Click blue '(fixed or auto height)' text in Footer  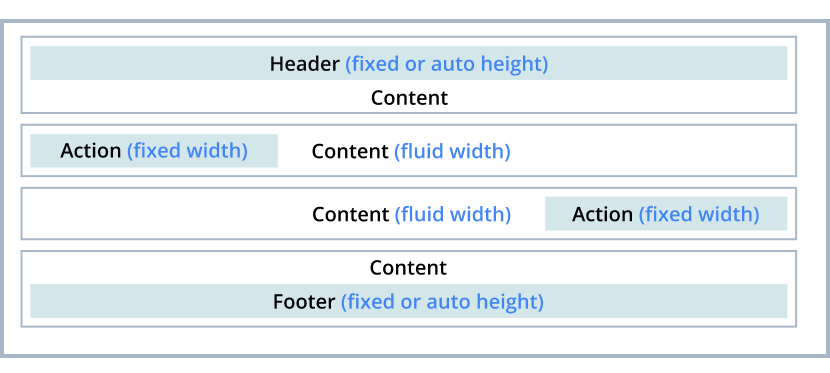[x=442, y=302]
